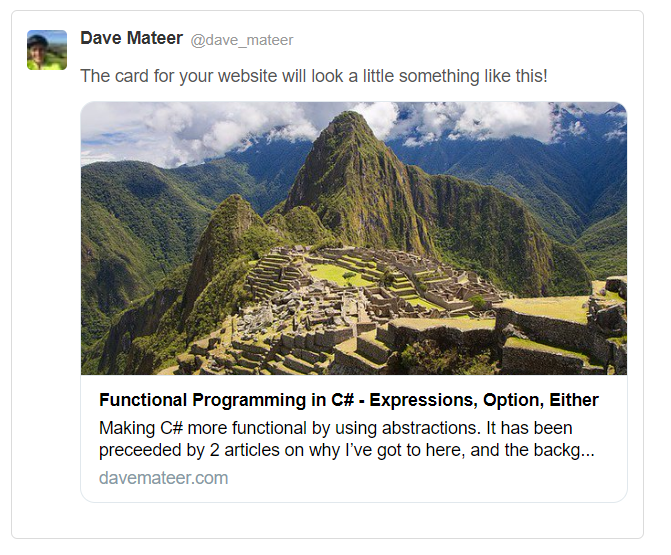Click the word "Either" in the card title
671x555 pixels.
[572, 400]
